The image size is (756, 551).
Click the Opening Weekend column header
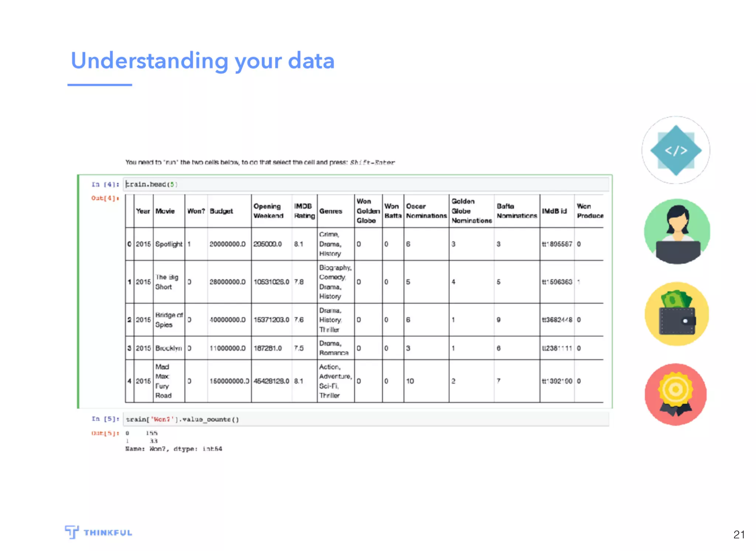click(x=268, y=211)
